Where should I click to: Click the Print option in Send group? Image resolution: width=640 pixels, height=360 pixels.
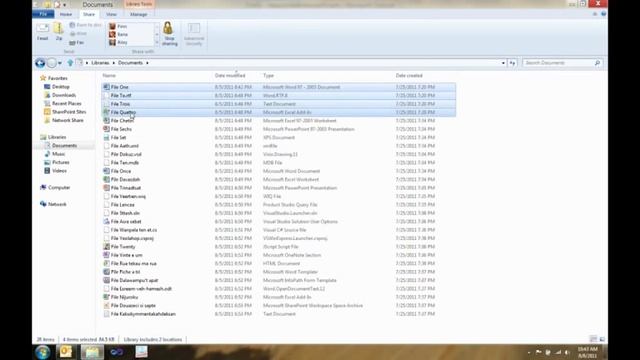pyautogui.click(x=78, y=34)
